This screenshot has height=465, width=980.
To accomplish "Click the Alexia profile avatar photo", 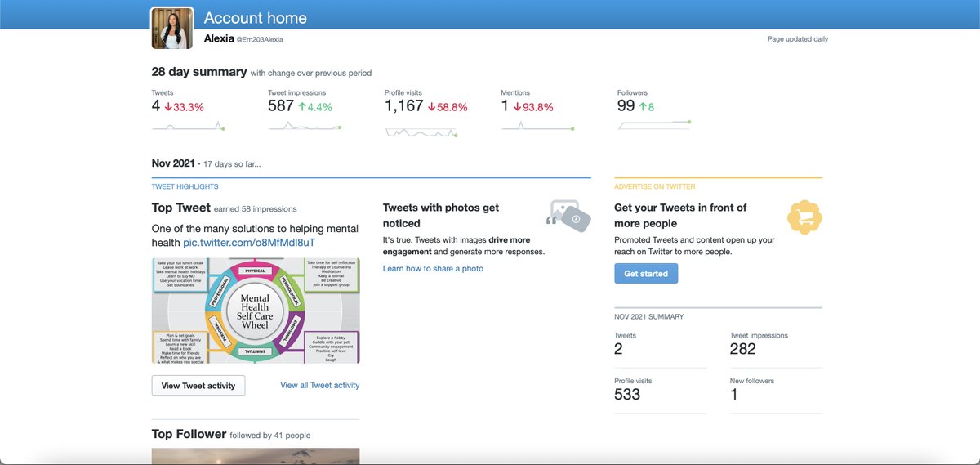I will (x=172, y=28).
